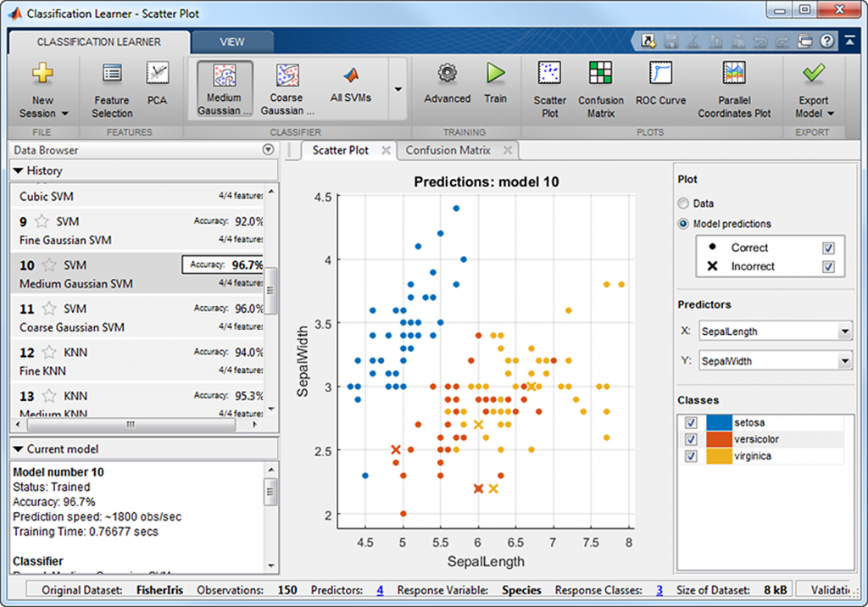The image size is (868, 607).
Task: Open Feature Selection tool
Action: click(x=112, y=75)
